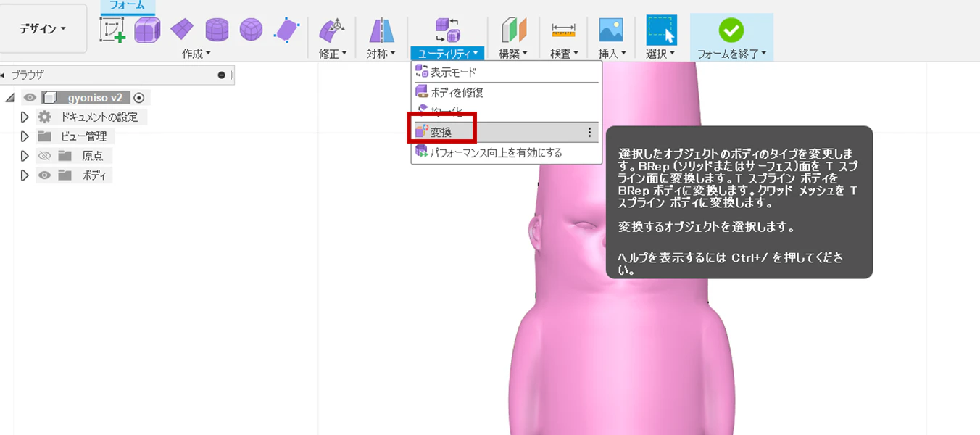Choose パフォーマンス向上を有効にする menu item
Viewport: 980px width, 435px height.
click(x=506, y=153)
